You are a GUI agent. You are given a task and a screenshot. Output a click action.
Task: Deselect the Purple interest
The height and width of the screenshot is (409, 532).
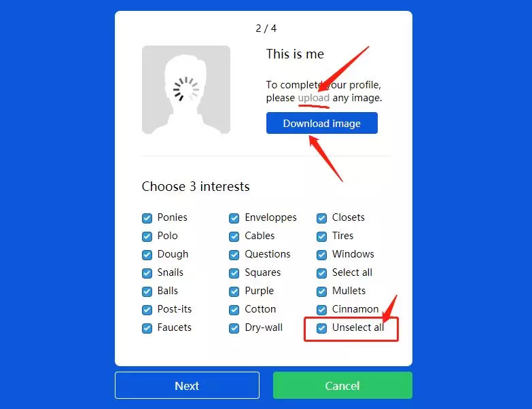(x=234, y=291)
